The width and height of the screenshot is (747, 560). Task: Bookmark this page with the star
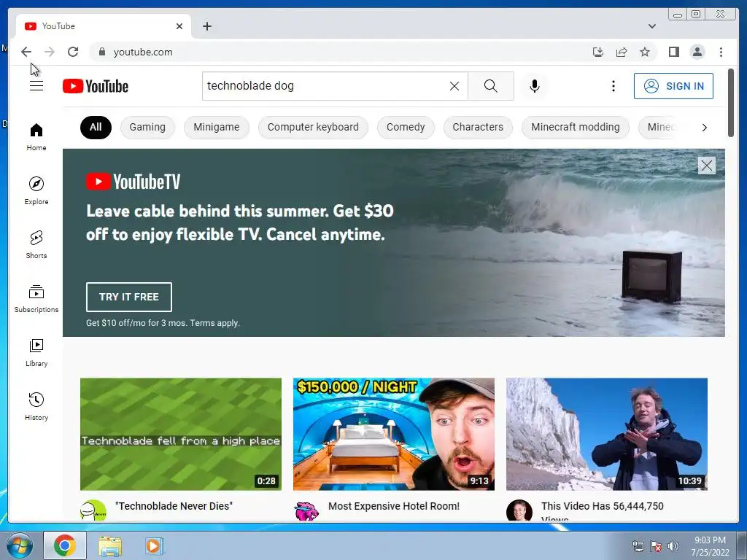pyautogui.click(x=645, y=52)
